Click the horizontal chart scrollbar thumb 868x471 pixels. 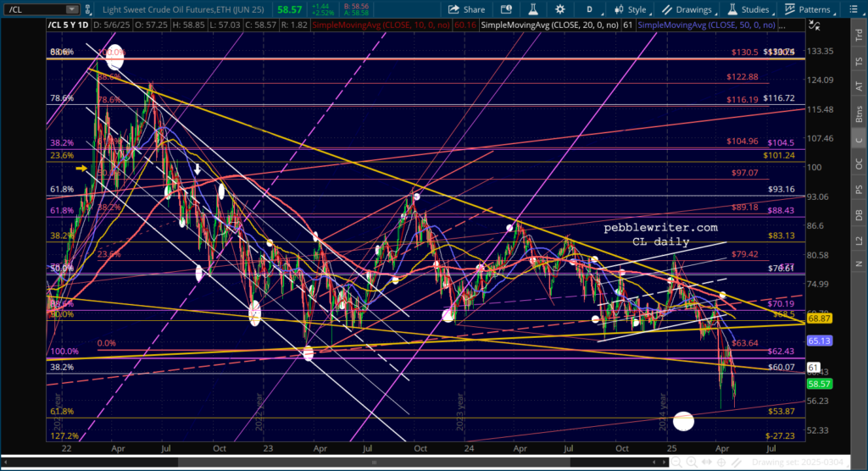[374, 463]
